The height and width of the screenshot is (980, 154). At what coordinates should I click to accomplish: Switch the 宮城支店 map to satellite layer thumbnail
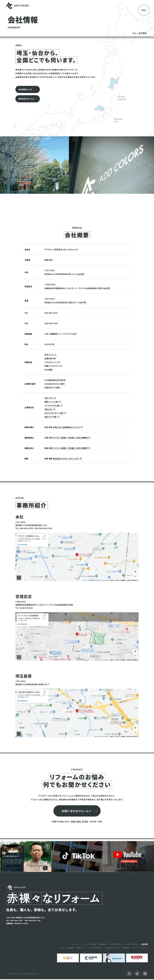(19, 657)
